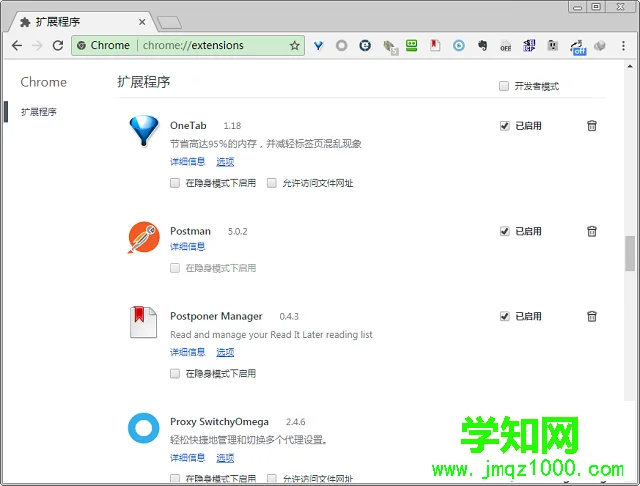Bookmark this page with the star icon
This screenshot has height=486, width=640.
pyautogui.click(x=294, y=45)
